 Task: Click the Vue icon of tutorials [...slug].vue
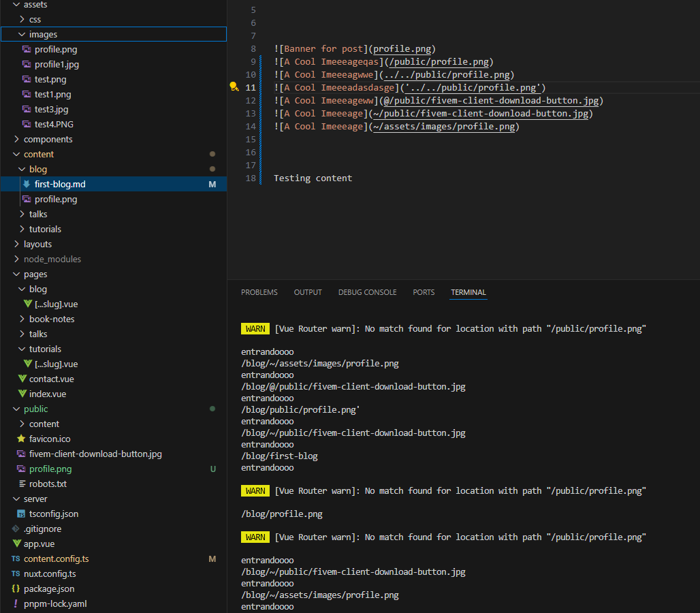28,364
